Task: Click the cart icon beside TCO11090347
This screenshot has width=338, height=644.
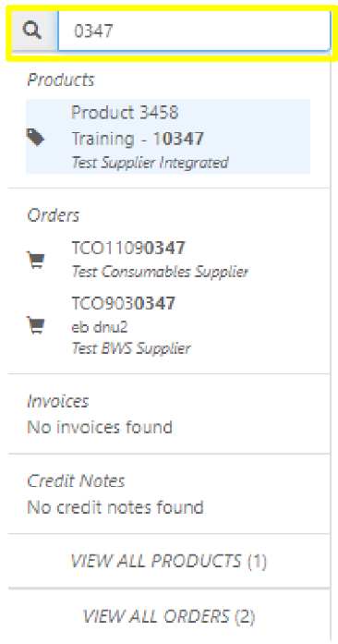Action: (x=36, y=259)
